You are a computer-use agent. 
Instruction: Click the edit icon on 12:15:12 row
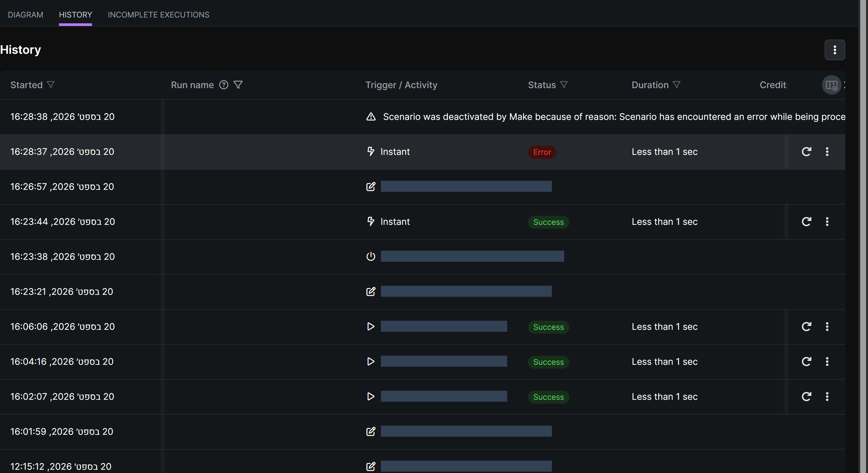point(371,466)
